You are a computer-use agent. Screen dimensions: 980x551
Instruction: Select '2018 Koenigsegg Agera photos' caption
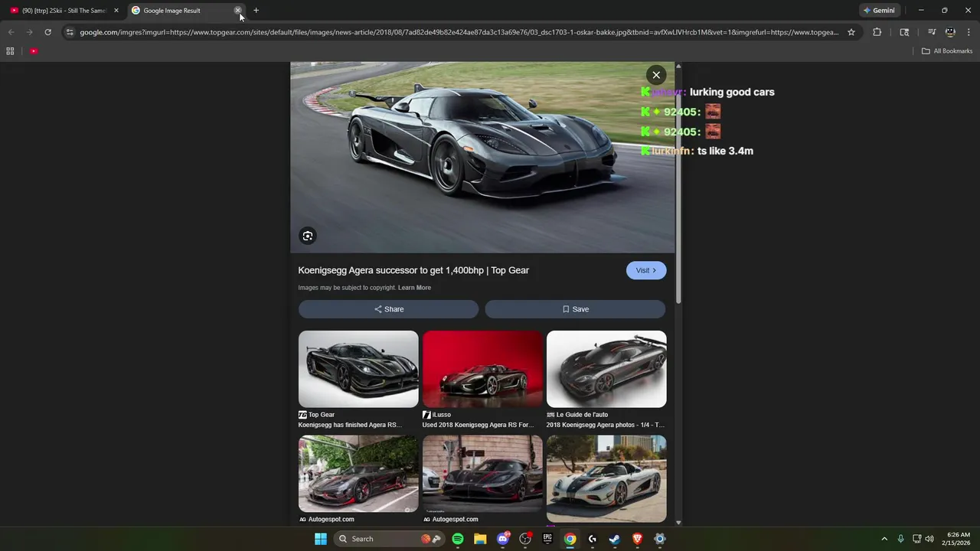click(605, 425)
